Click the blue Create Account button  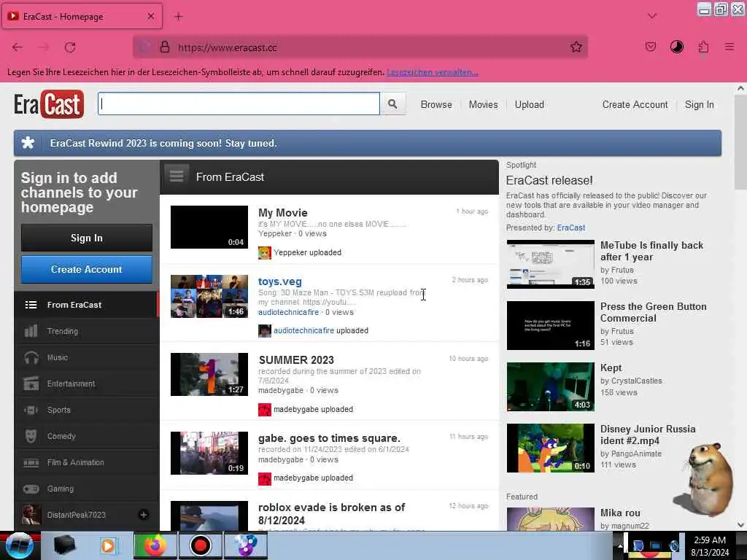pos(87,269)
